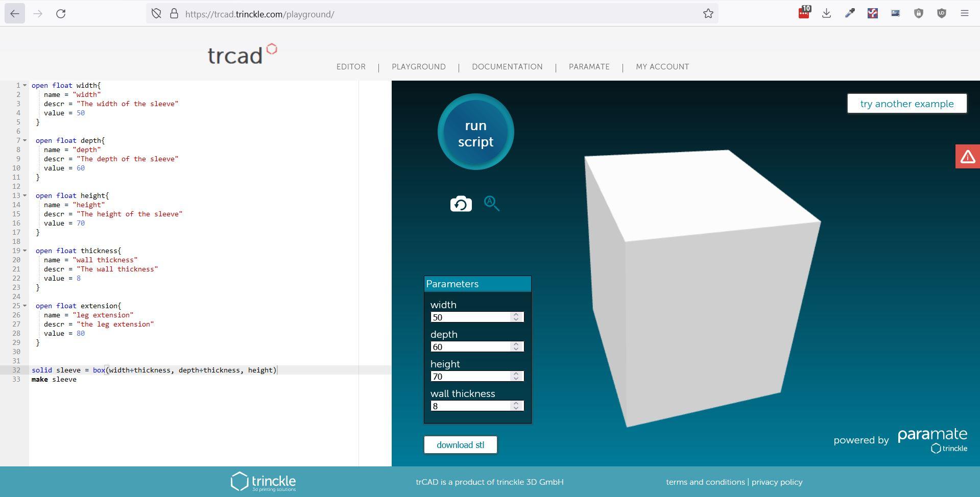Click the uBlock Origin shield icon

(942, 13)
